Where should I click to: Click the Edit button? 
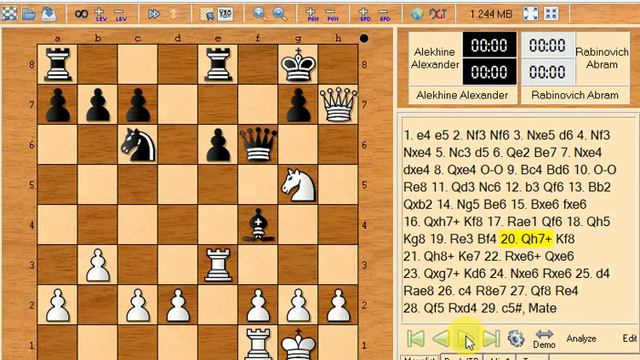click(630, 338)
